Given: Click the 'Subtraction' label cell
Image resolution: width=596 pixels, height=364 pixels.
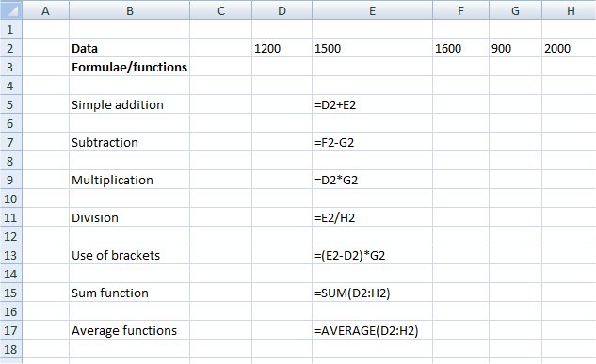Looking at the screenshot, I should tap(130, 142).
